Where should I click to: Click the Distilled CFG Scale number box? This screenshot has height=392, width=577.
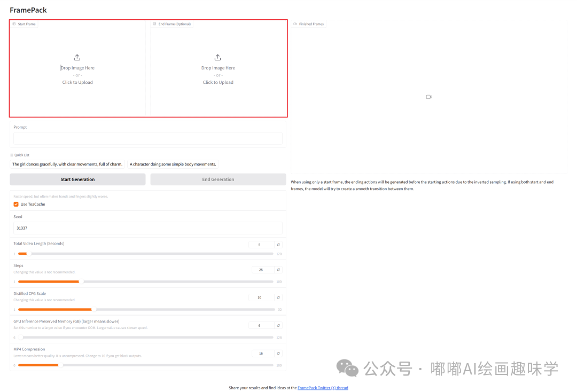(261, 297)
